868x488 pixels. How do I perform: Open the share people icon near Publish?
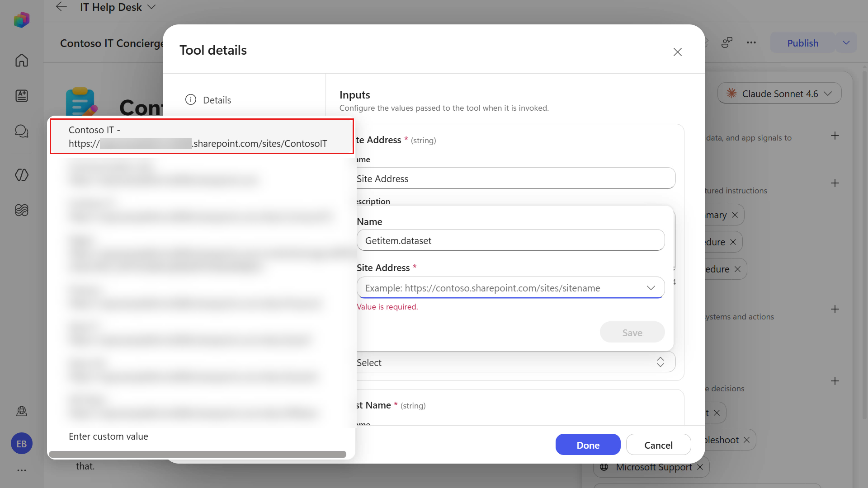727,42
